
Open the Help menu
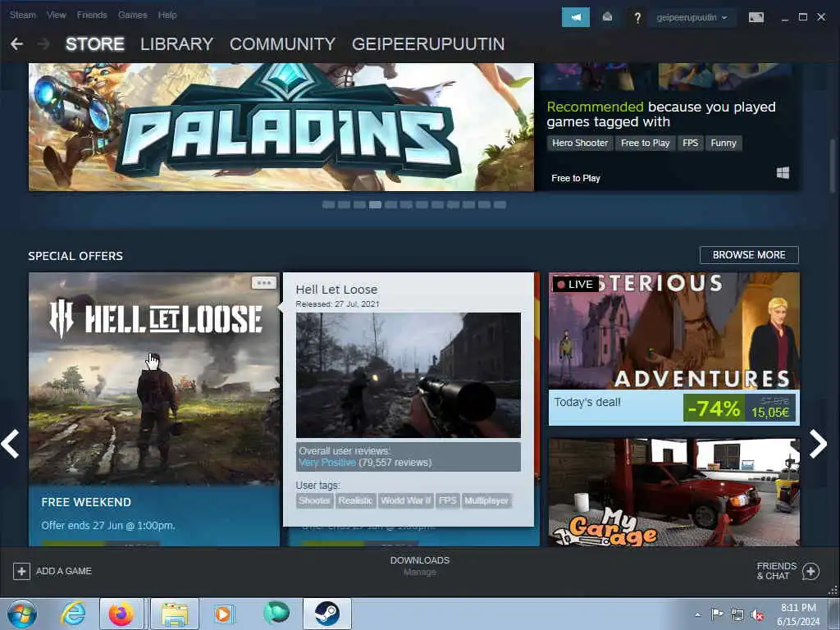click(167, 15)
